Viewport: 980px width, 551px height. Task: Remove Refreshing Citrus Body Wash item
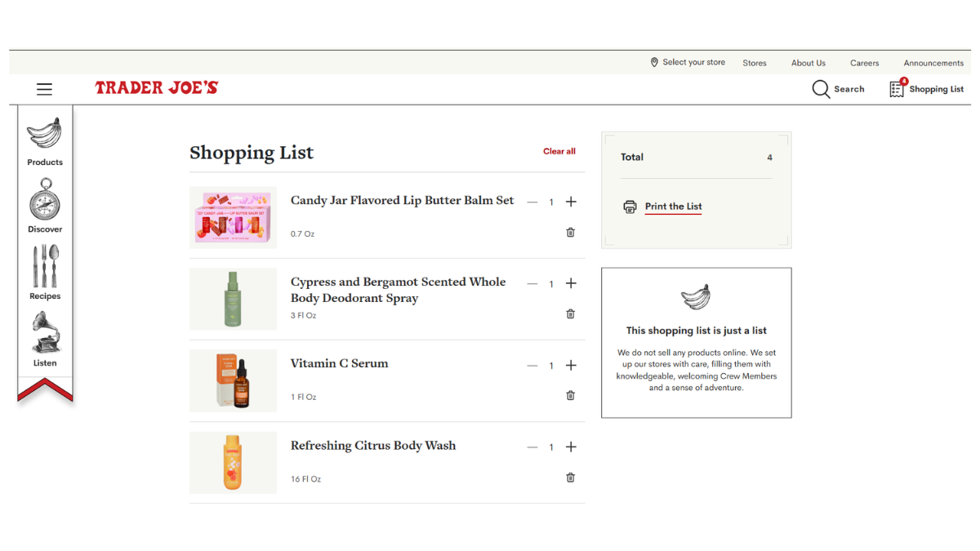tap(571, 478)
